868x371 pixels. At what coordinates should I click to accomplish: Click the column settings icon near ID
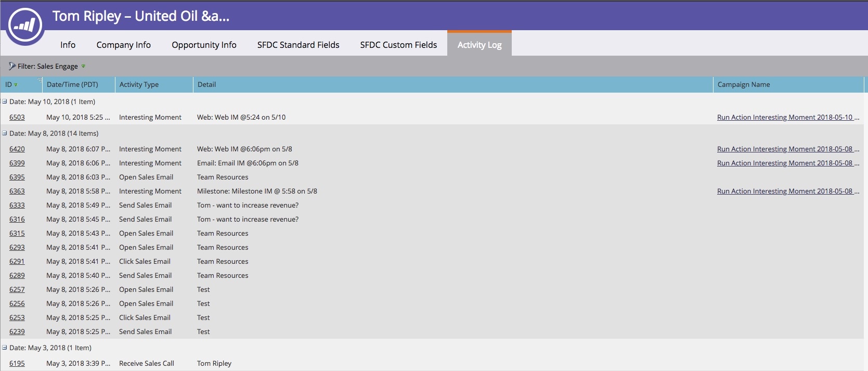click(40, 80)
